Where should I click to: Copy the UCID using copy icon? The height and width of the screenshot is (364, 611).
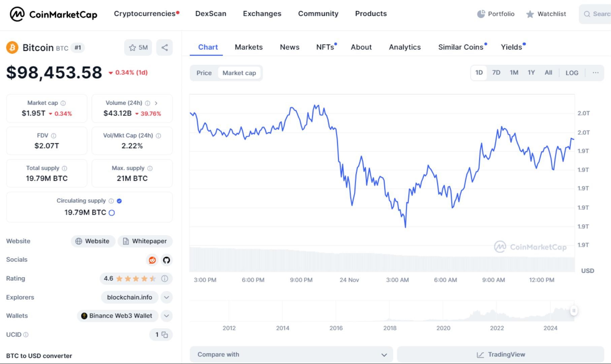(x=165, y=335)
